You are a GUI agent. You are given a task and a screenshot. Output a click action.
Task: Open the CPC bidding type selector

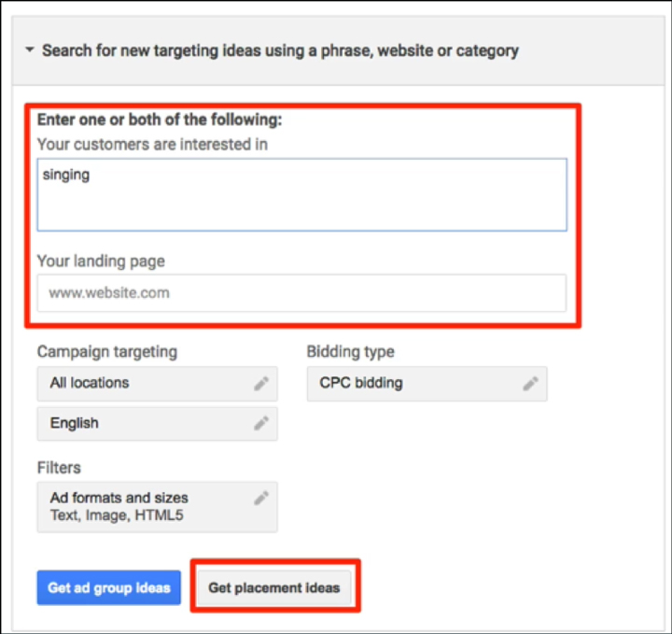coord(411,383)
